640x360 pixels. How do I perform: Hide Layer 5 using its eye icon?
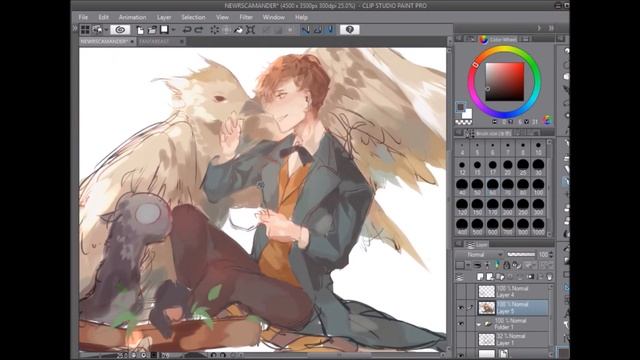461,308
